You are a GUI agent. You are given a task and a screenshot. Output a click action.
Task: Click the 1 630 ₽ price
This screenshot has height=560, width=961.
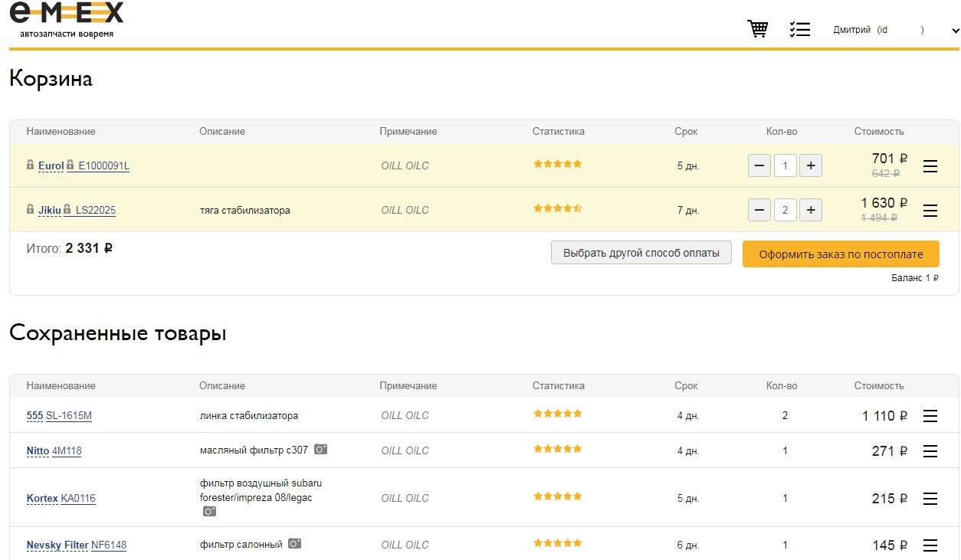(884, 203)
